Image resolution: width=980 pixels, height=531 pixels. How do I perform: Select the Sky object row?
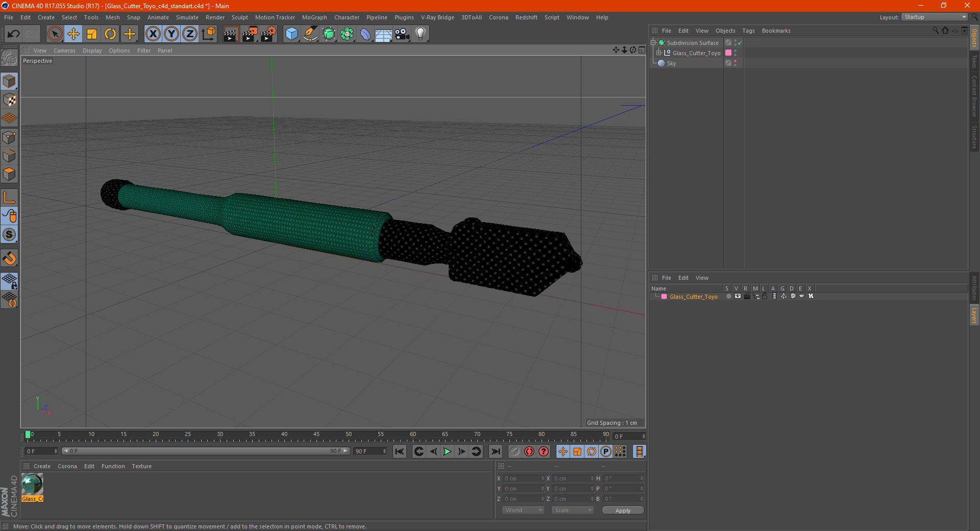688,63
